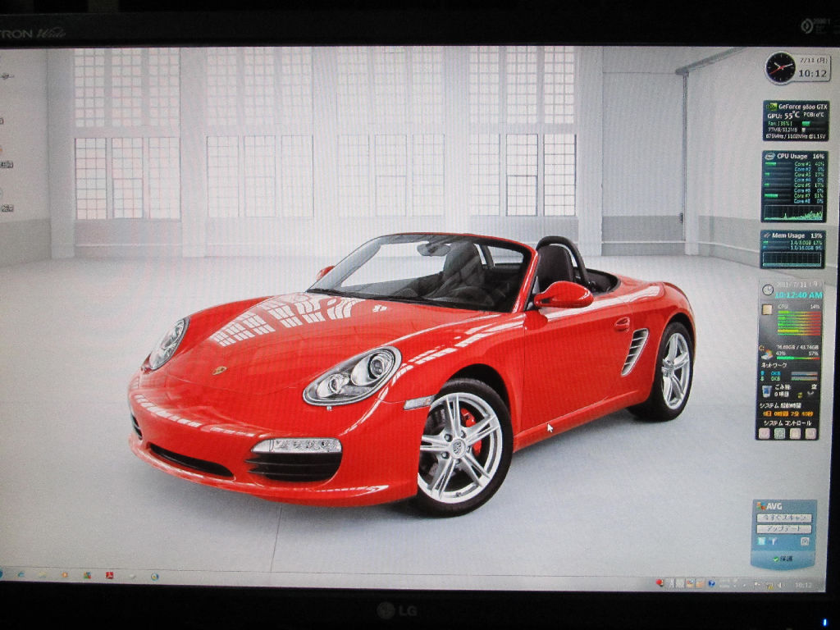Image resolution: width=840 pixels, height=630 pixels.
Task: Click the taskbar clock showing 10:12
Action: pos(803,585)
